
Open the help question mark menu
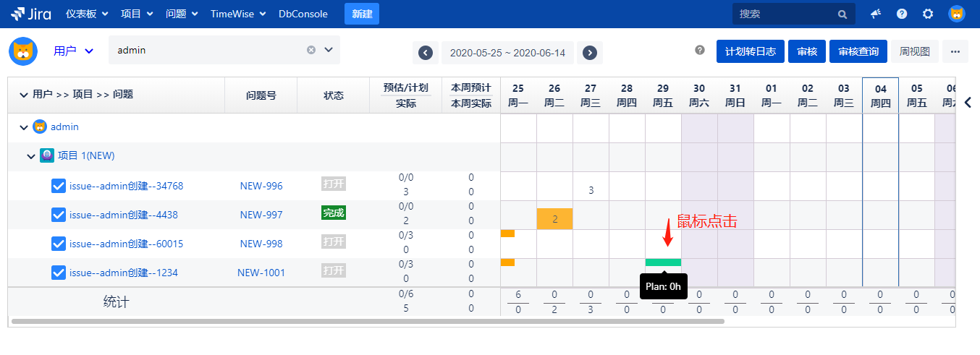902,14
